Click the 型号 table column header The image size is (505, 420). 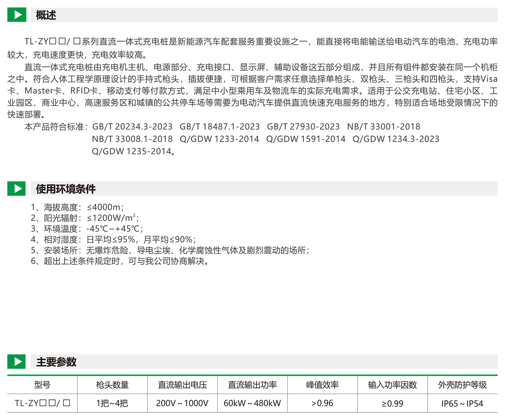pyautogui.click(x=42, y=385)
